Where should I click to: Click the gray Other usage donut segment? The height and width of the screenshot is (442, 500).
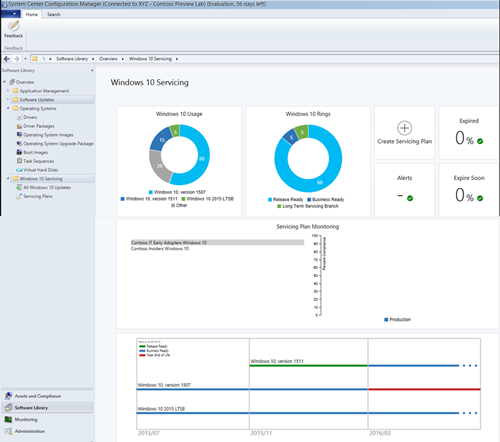pyautogui.click(x=160, y=166)
